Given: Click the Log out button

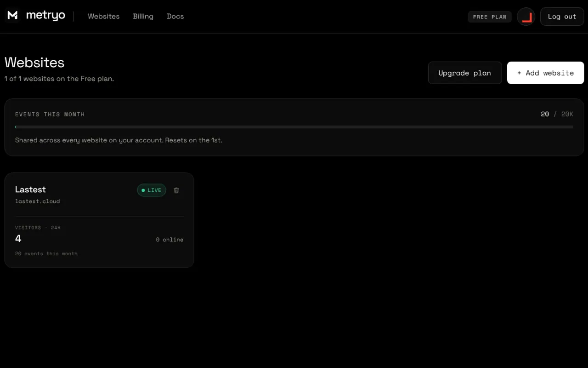Looking at the screenshot, I should pyautogui.click(x=562, y=17).
